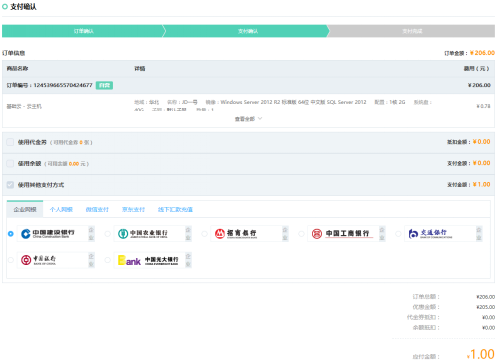Image resolution: width=499 pixels, height=364 pixels.
Task: Open the 线下汇款充值 tab
Action: point(175,209)
